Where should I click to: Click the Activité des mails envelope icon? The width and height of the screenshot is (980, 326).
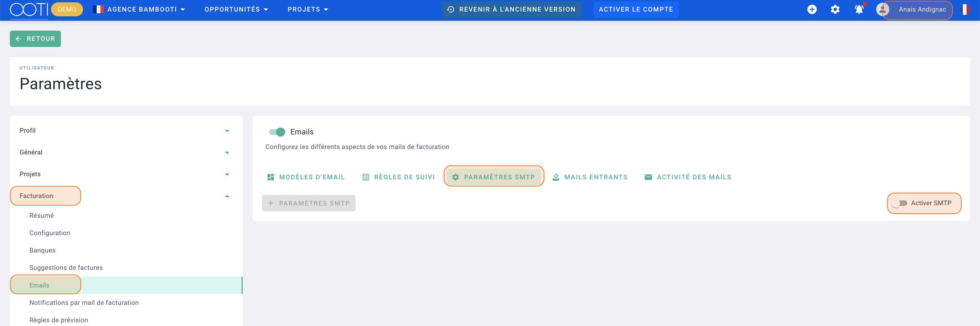(648, 177)
